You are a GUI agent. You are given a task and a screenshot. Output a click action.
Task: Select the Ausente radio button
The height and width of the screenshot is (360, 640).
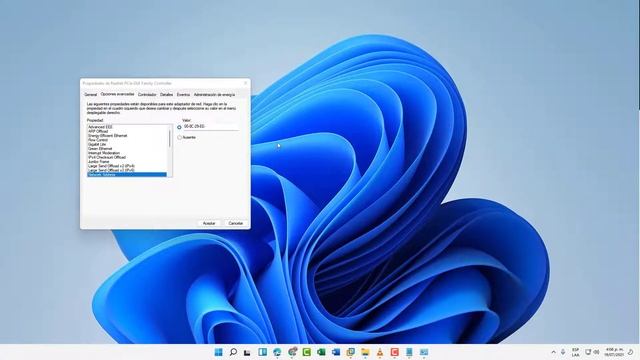(x=179, y=138)
